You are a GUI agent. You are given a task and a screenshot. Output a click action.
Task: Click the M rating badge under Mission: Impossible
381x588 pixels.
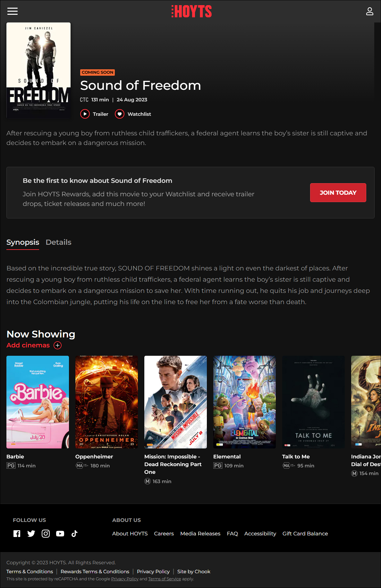(148, 481)
